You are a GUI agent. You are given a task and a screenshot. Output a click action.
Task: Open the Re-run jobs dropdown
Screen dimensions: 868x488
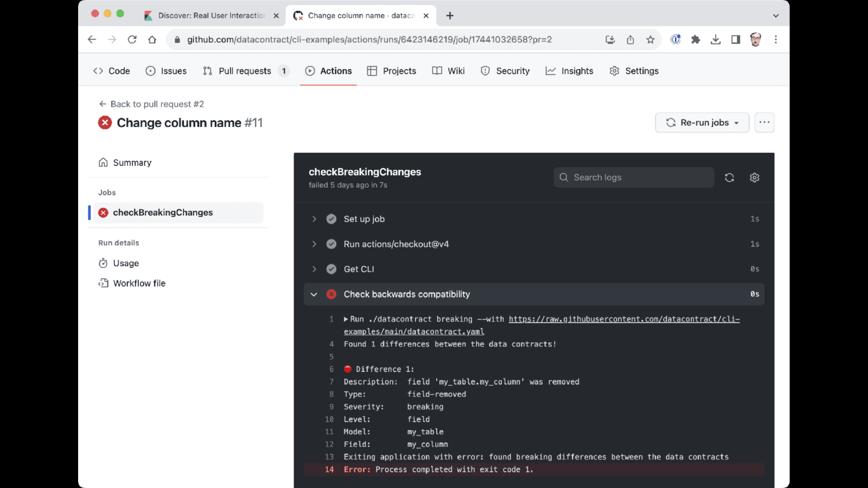coord(702,123)
